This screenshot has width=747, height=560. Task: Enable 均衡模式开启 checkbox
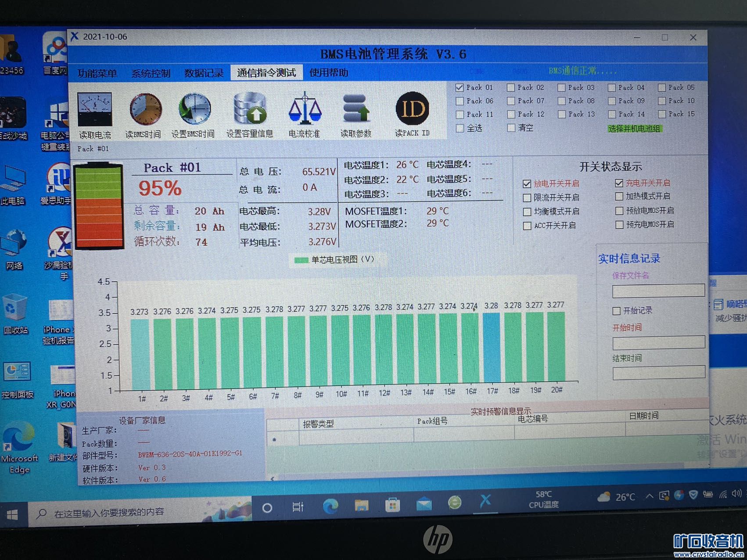527,212
